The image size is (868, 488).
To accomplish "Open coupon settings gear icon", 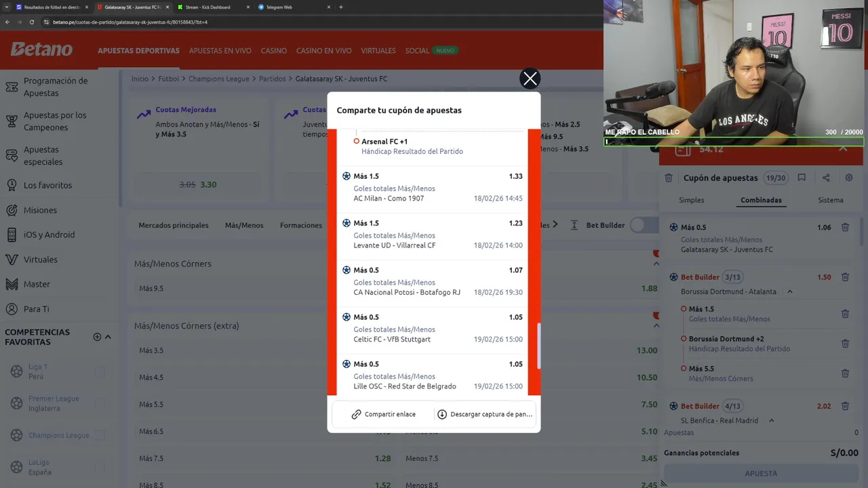I will (849, 178).
